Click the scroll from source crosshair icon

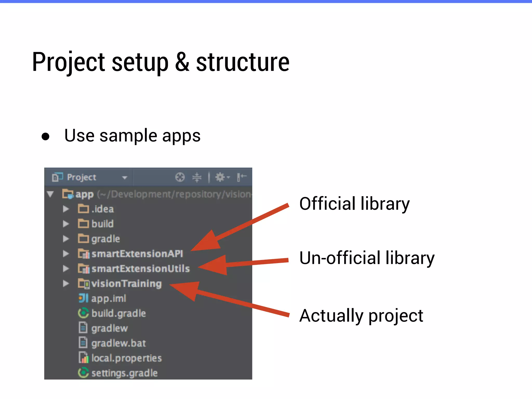pos(180,177)
